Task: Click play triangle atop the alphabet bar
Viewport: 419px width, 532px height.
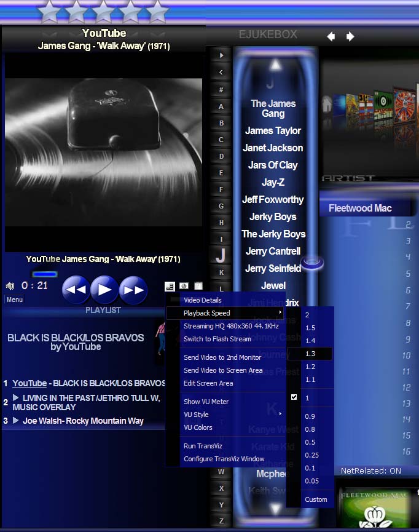Action: click(221, 55)
